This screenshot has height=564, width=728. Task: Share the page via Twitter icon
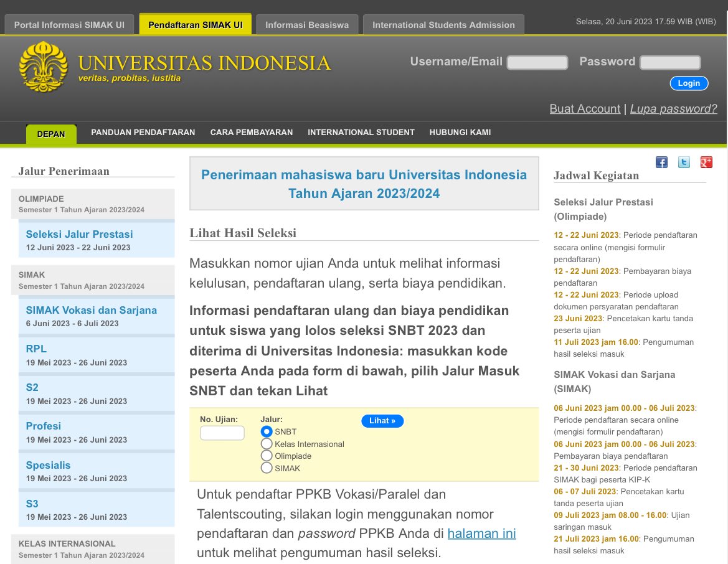pyautogui.click(x=684, y=162)
